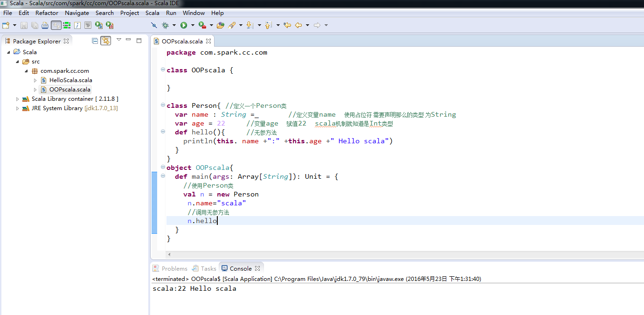This screenshot has height=315, width=644.
Task: Click the New file wizard icon
Action: (6, 25)
